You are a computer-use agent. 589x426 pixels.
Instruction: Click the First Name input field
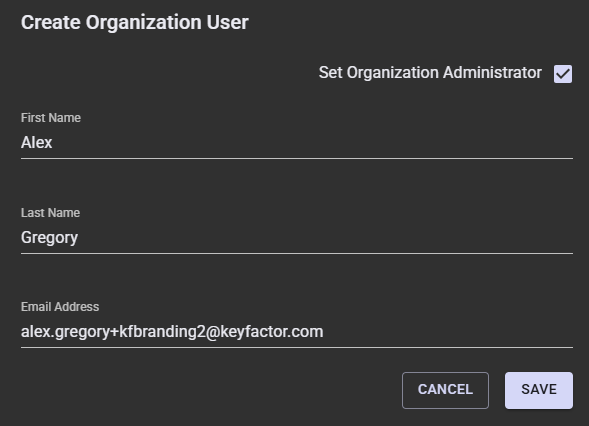[x=297, y=143]
